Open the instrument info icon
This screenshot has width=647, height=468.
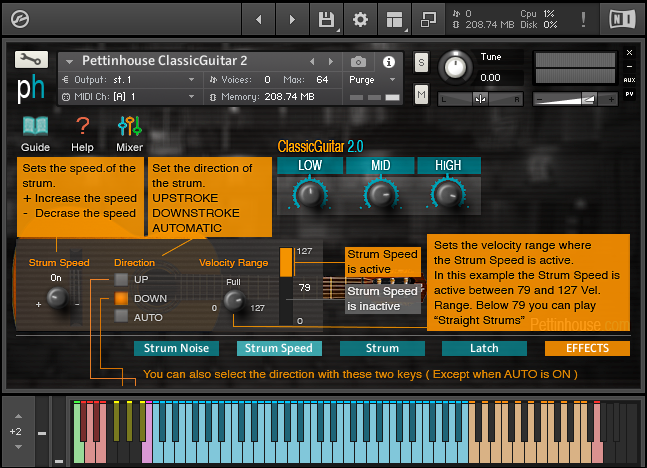pyautogui.click(x=389, y=62)
